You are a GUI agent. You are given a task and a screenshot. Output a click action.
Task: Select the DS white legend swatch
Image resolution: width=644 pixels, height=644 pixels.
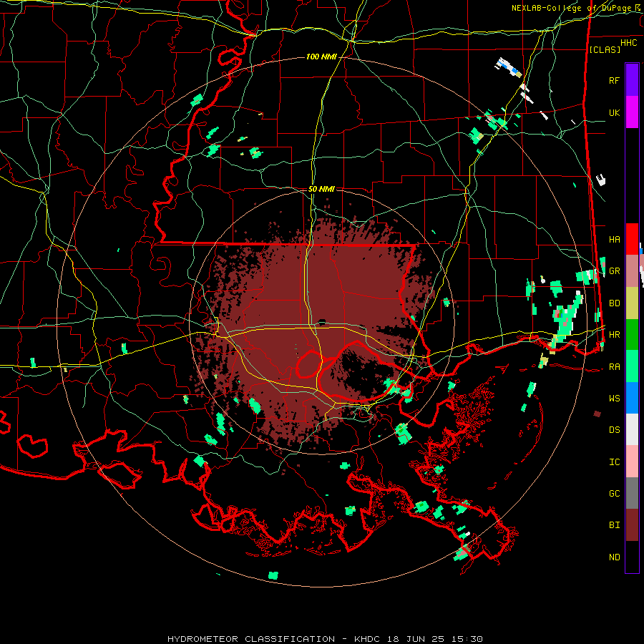coord(632,429)
